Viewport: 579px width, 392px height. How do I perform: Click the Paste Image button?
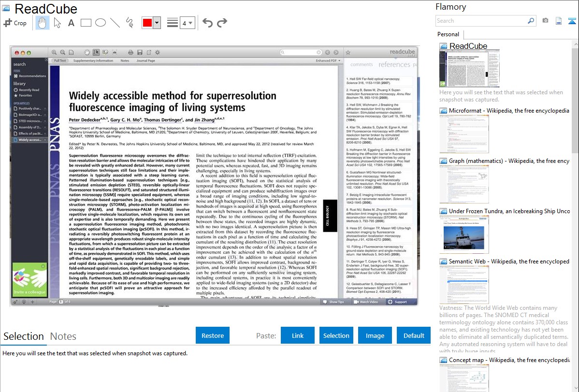point(375,335)
